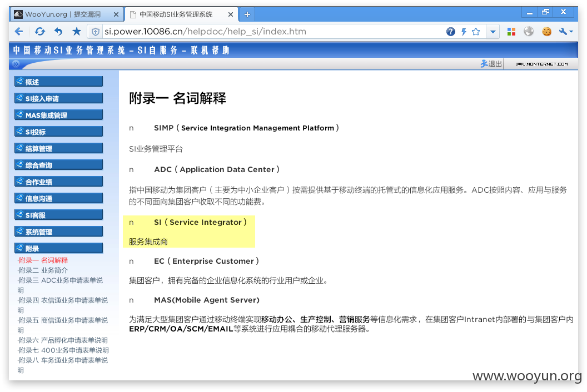Click the EC (Enterprise Customer) heading
587x392 pixels.
tap(206, 261)
